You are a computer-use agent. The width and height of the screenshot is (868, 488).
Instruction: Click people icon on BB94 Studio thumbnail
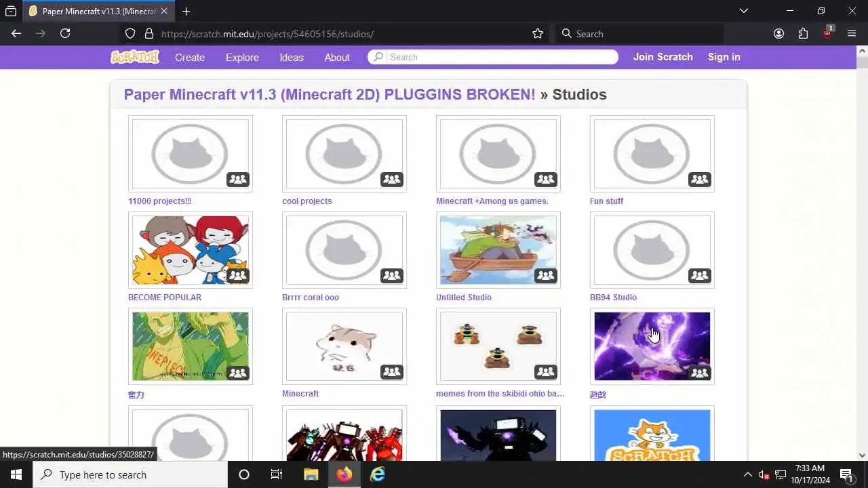(699, 276)
